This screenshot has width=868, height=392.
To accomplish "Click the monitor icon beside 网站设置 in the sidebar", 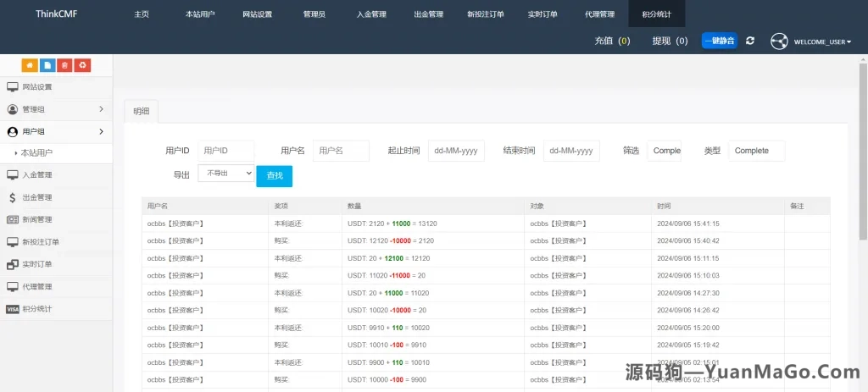I will pos(13,87).
